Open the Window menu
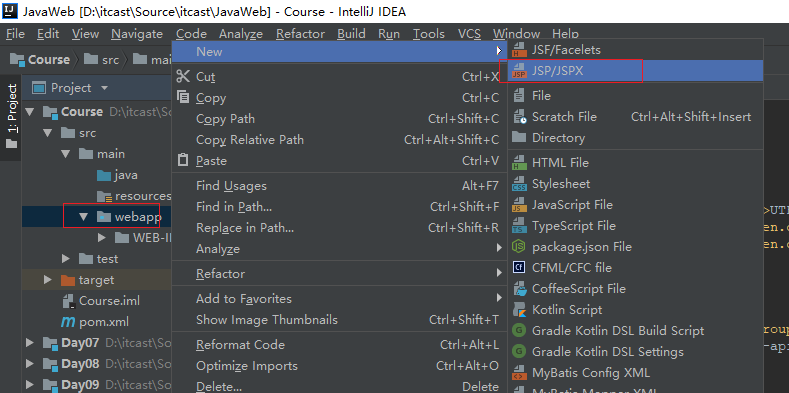This screenshot has width=789, height=393. 516,34
